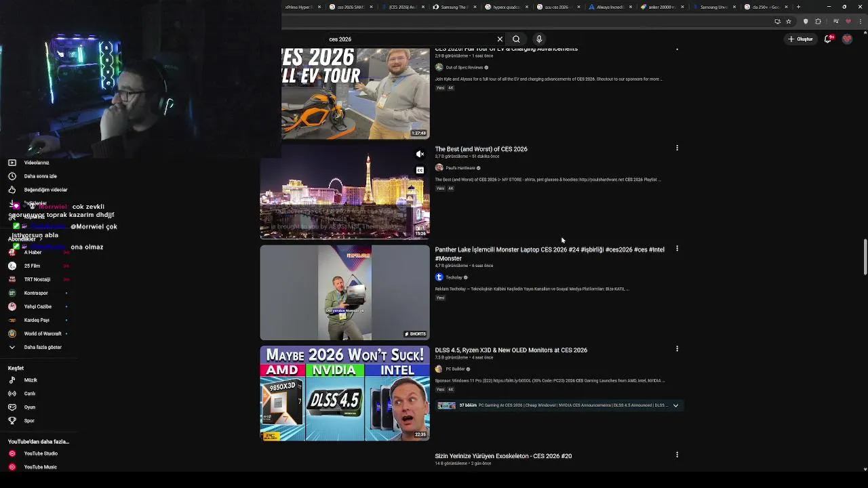Screen dimensions: 868x488
Task: Open the Maybe 2026 Won't Suck thumbnail
Action: point(344,393)
